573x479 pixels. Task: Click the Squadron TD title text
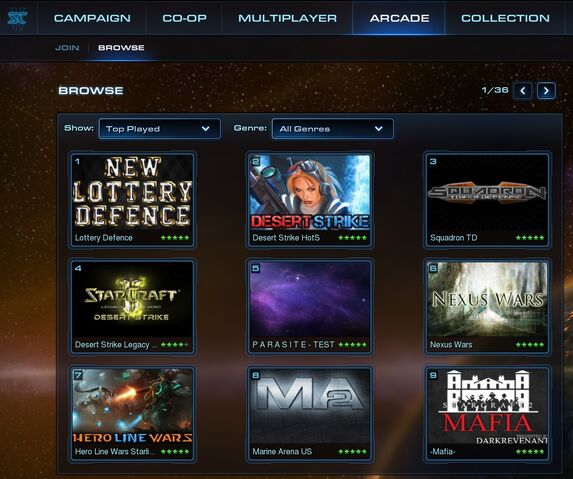(454, 238)
